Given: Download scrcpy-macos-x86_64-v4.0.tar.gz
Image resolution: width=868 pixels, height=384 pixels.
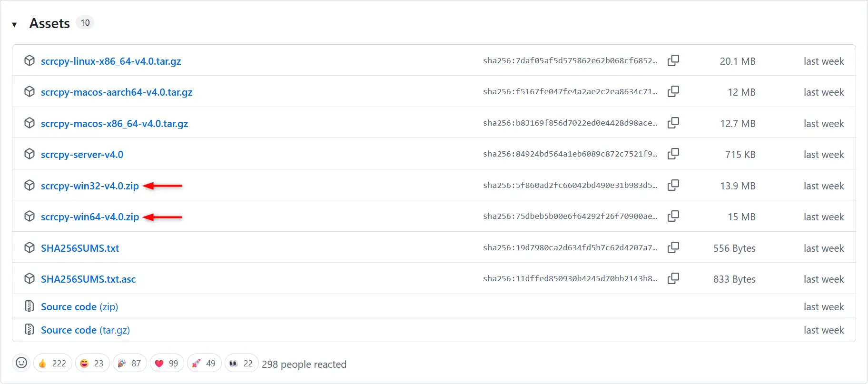Looking at the screenshot, I should [x=114, y=123].
